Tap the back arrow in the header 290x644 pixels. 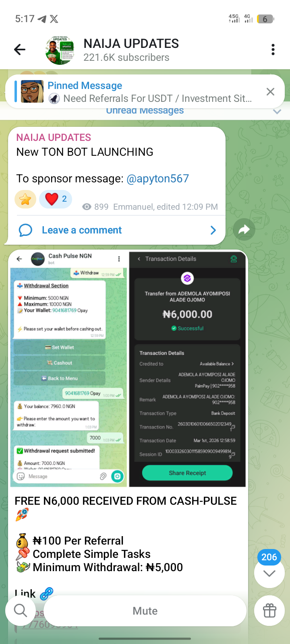point(19,50)
